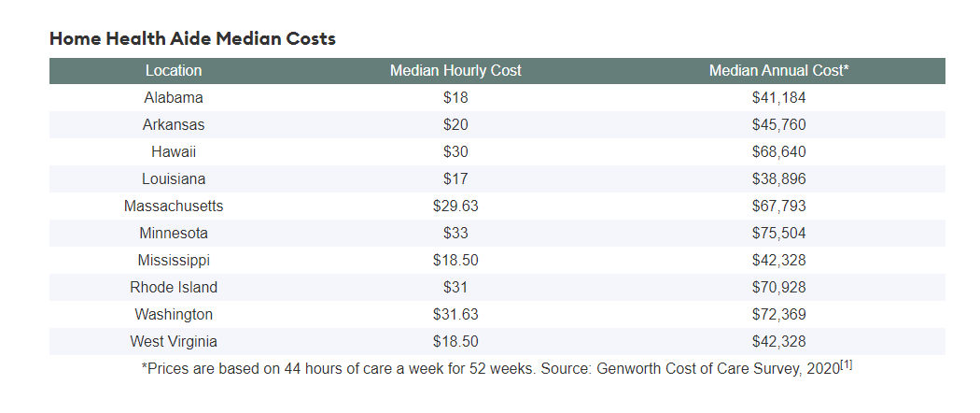Click Massachusetts' $29.63 hourly cost value
Image resolution: width=980 pixels, height=413 pixels.
[455, 206]
